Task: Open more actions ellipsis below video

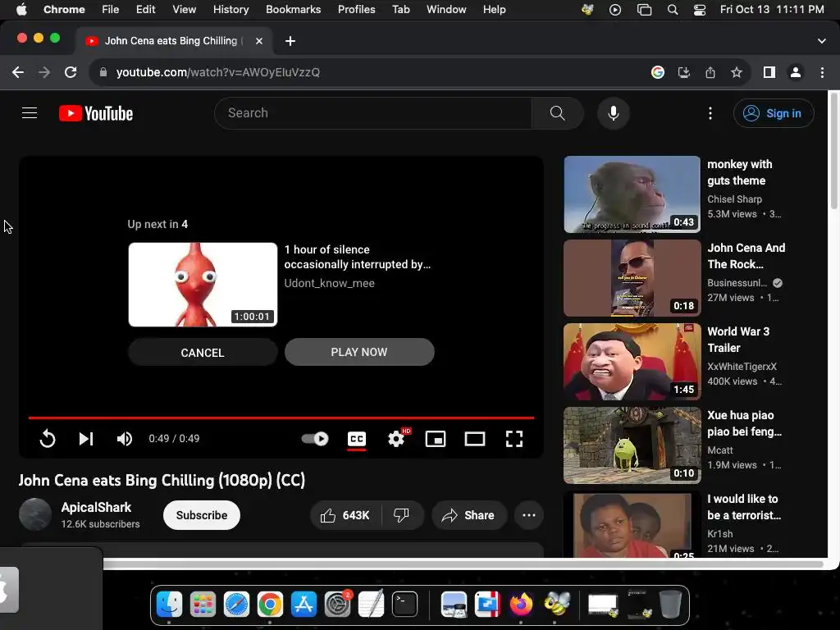Action: [x=529, y=515]
